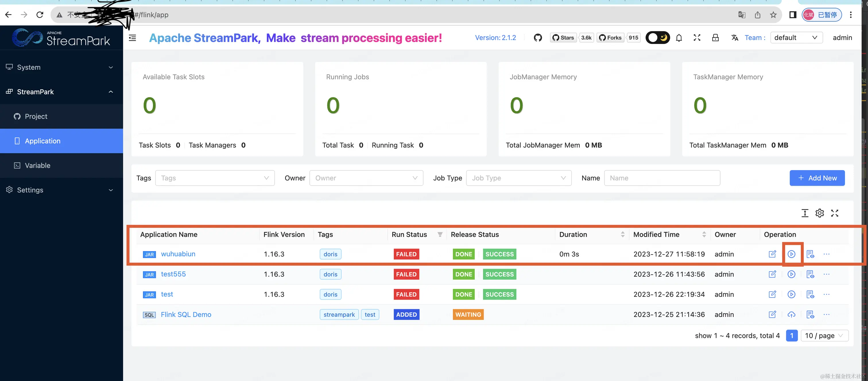
Task: Collapse the StreamPark sidebar menu
Action: (x=61, y=92)
